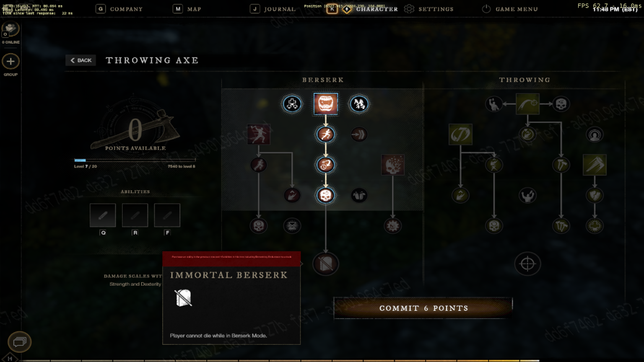The height and width of the screenshot is (362, 644).
Task: Select the running figure passive under Berserk
Action: click(x=326, y=134)
